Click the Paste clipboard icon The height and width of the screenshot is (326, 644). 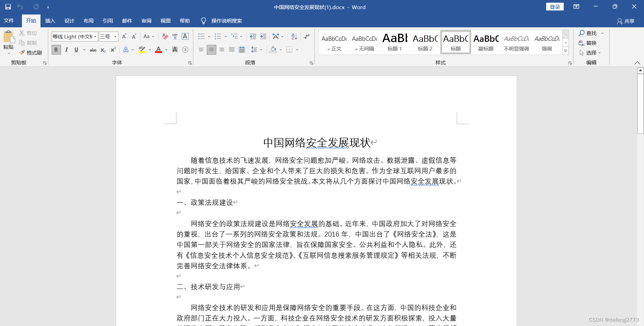[x=8, y=37]
